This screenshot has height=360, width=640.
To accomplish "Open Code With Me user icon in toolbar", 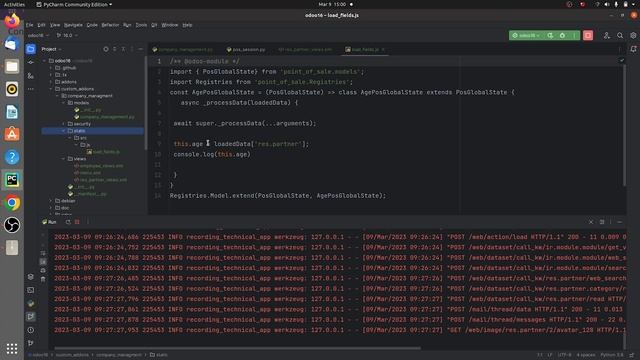I will pyautogui.click(x=607, y=36).
